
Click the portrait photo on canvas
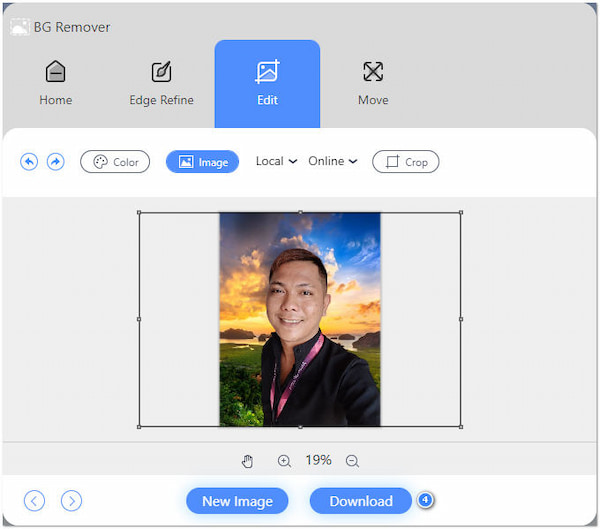[300, 319]
